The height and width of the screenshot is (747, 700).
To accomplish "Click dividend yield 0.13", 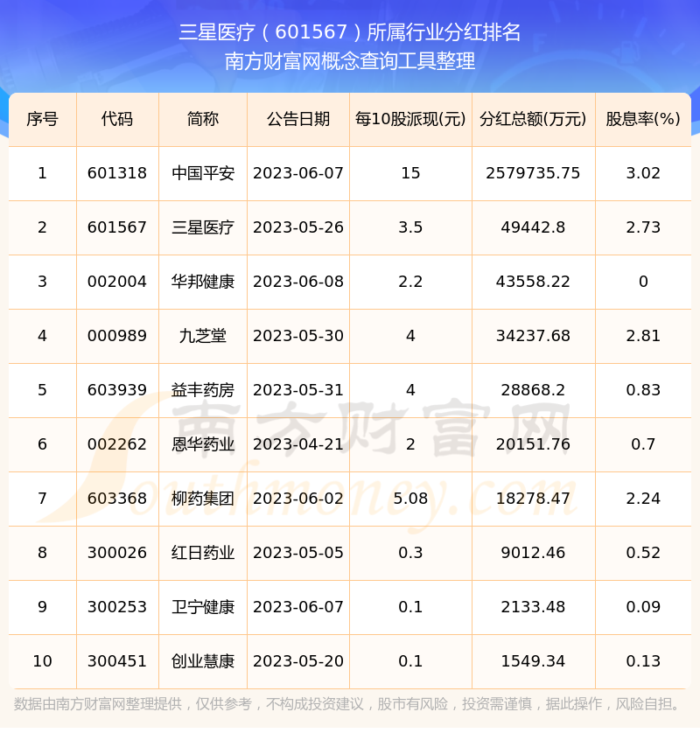I will (x=643, y=662).
